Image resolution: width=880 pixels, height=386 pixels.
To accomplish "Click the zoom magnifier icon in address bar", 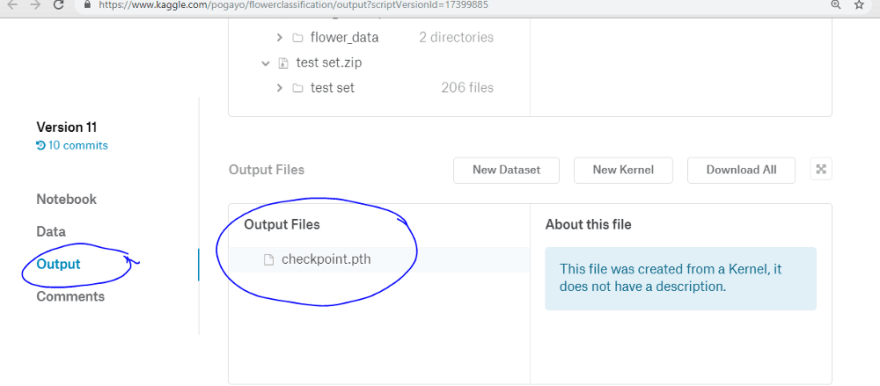I will (x=836, y=4).
